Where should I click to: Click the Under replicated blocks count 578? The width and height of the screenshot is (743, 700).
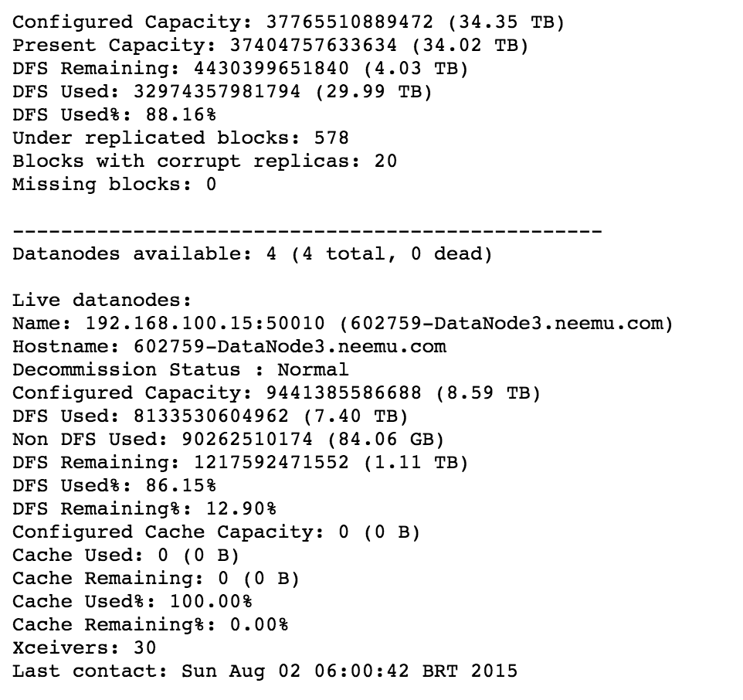(331, 138)
